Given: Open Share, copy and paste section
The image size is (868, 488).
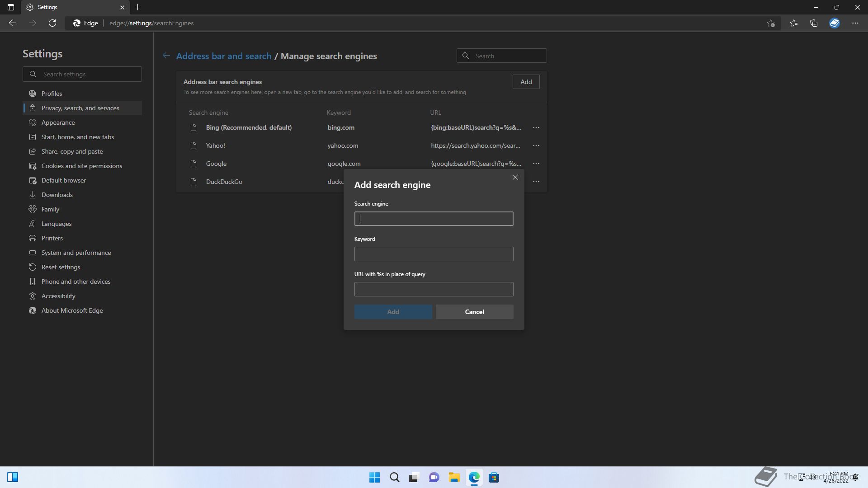Looking at the screenshot, I should [x=82, y=151].
